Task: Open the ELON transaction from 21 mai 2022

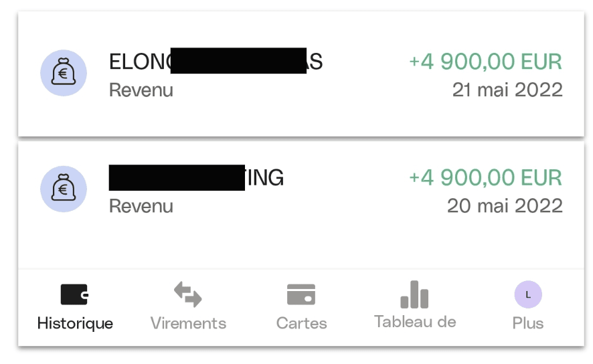Action: tap(301, 74)
